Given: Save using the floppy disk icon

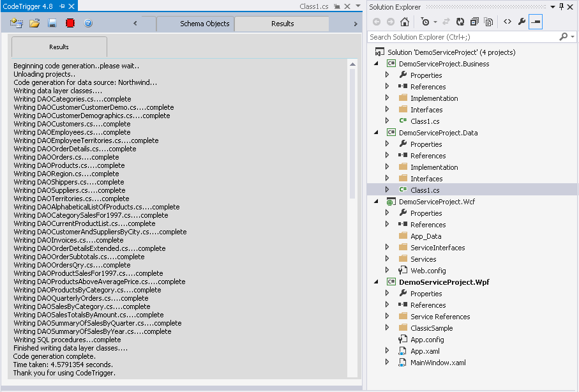Looking at the screenshot, I should [52, 24].
